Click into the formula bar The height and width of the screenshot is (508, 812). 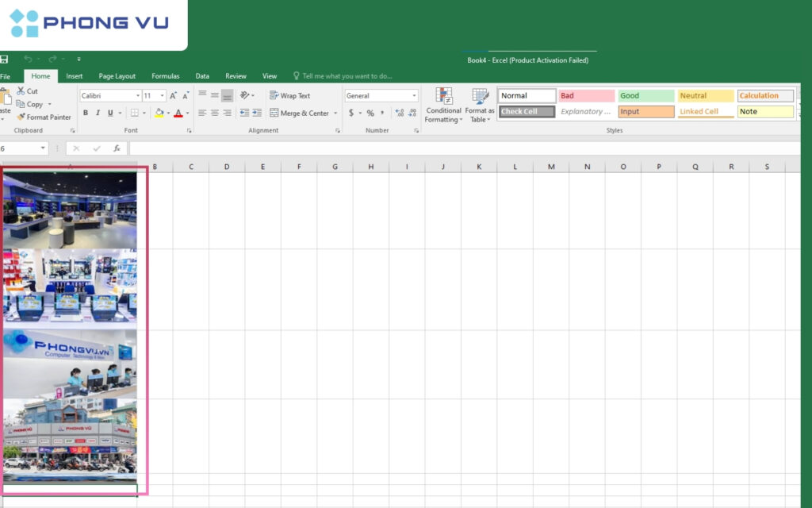pyautogui.click(x=465, y=148)
